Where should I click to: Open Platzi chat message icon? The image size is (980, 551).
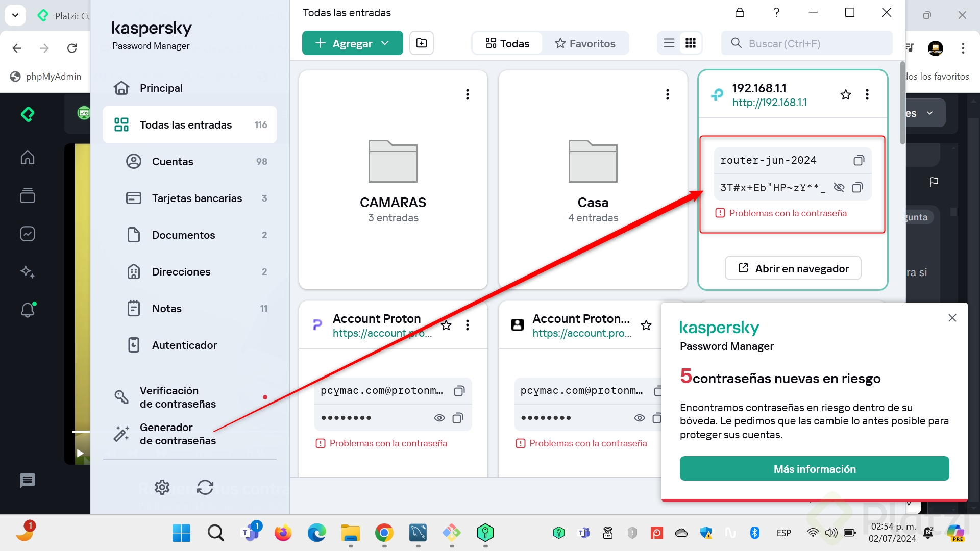(28, 481)
